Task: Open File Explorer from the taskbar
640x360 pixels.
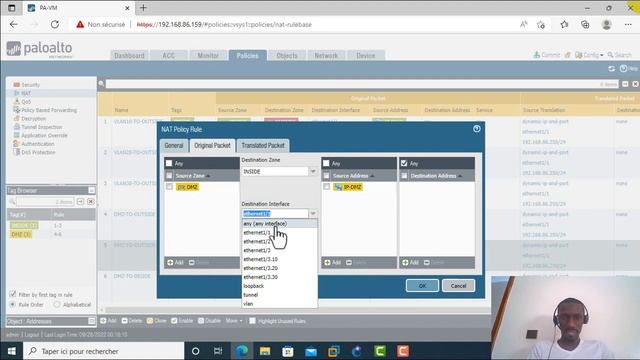Action: click(265, 351)
